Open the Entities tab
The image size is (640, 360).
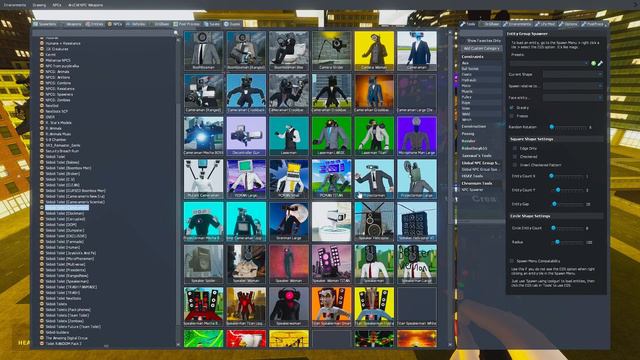(x=95, y=24)
